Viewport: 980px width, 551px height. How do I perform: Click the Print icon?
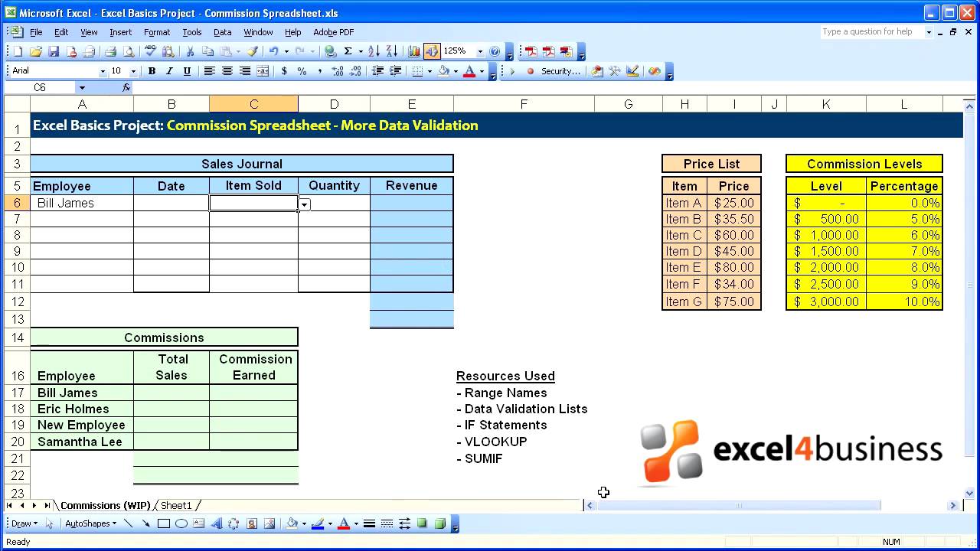coord(110,51)
